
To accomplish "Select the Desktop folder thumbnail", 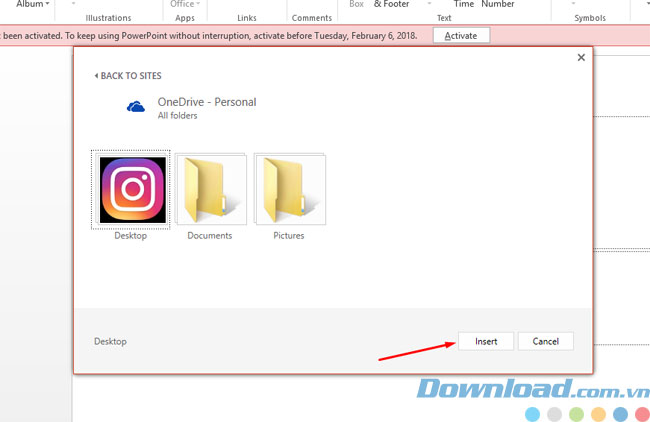I will [133, 190].
